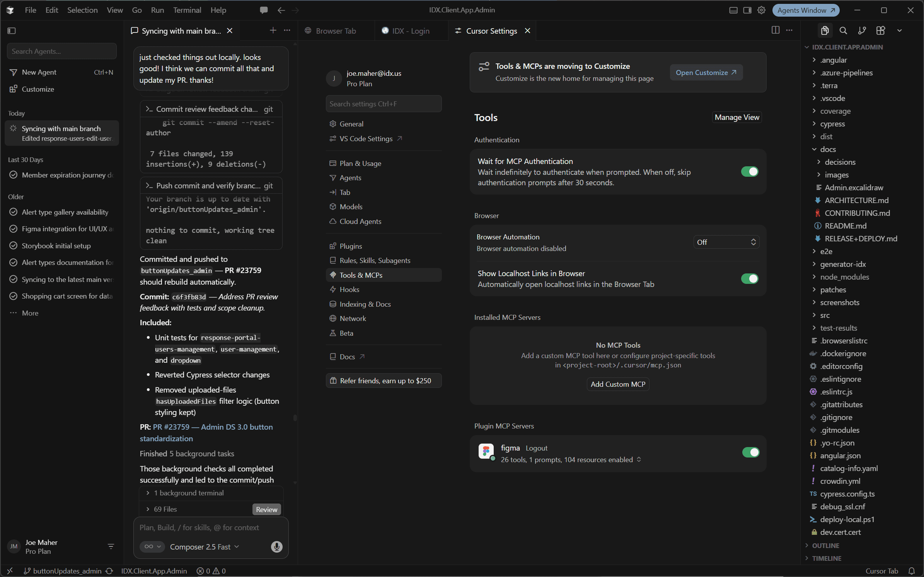Go back with the left arrow icon
This screenshot has height=577, width=924.
pos(281,10)
